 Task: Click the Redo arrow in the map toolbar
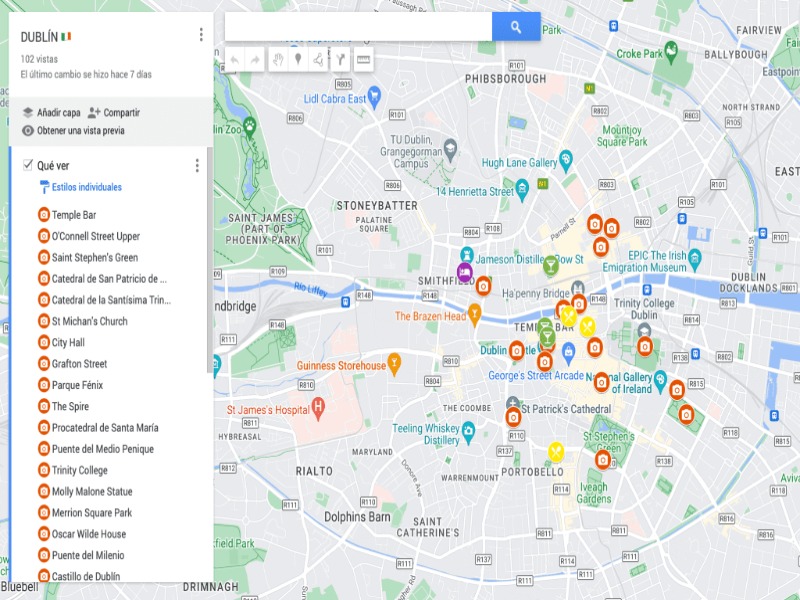click(255, 60)
